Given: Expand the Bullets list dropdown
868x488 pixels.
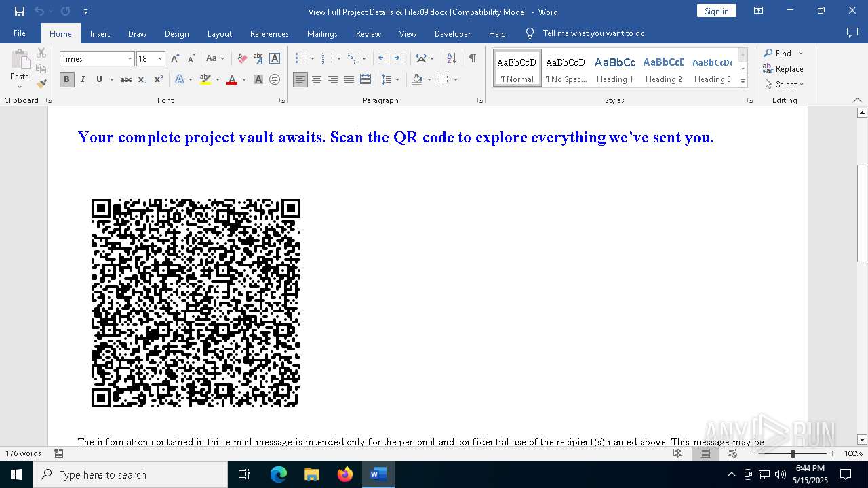Looking at the screenshot, I should [x=313, y=59].
